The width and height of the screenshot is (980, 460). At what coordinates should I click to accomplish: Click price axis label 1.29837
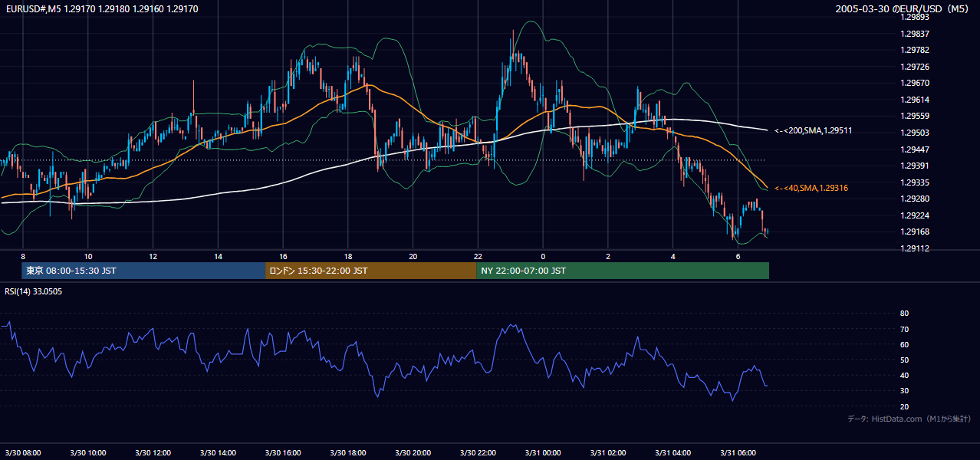916,34
